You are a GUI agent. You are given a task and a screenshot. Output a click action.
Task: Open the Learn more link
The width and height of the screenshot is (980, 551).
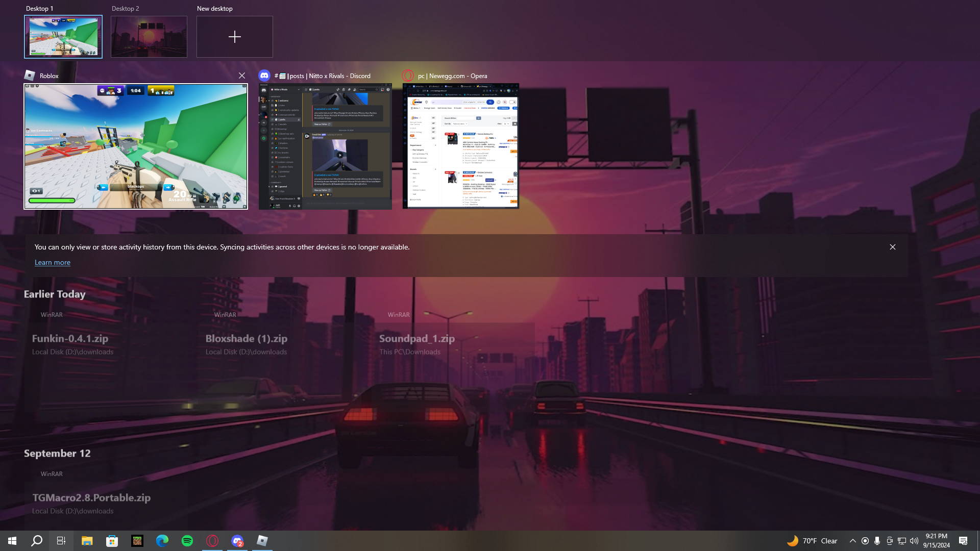coord(53,262)
